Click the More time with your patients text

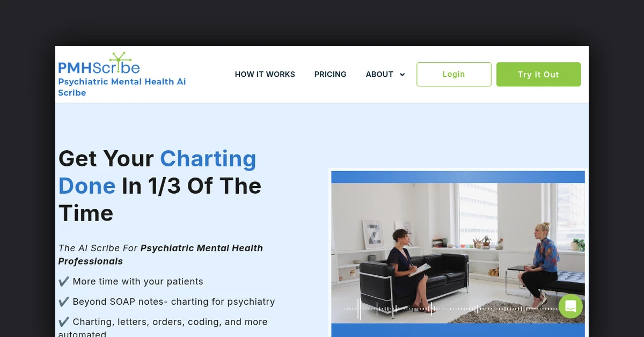[138, 281]
